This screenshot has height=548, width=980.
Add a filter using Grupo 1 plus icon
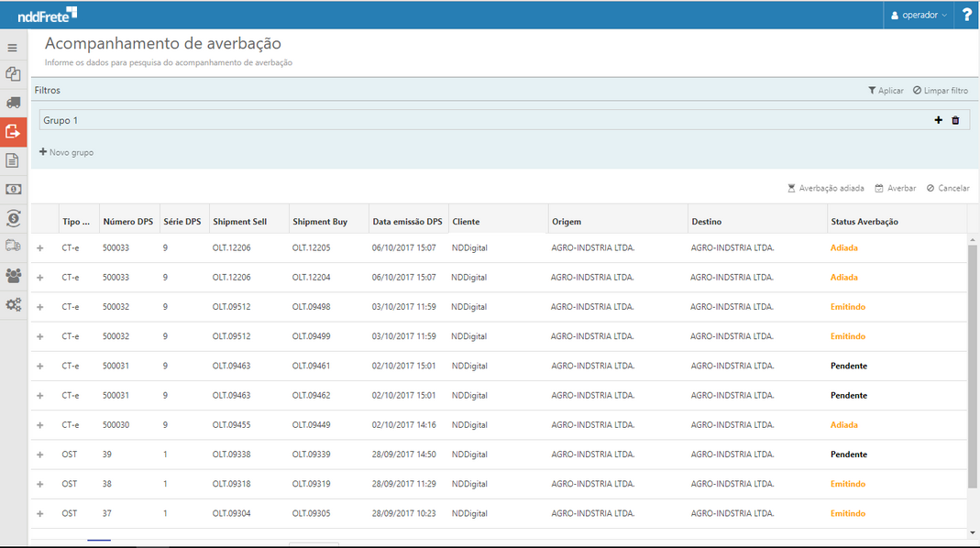pyautogui.click(x=938, y=120)
